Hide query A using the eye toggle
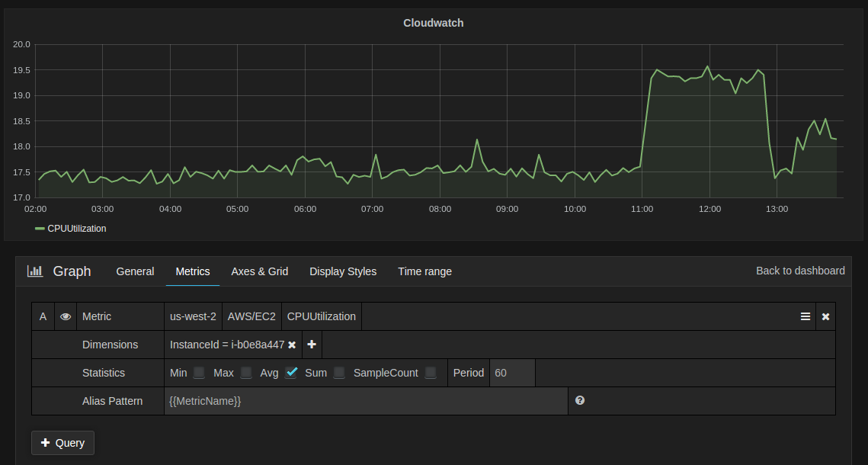The image size is (868, 465). click(x=66, y=316)
